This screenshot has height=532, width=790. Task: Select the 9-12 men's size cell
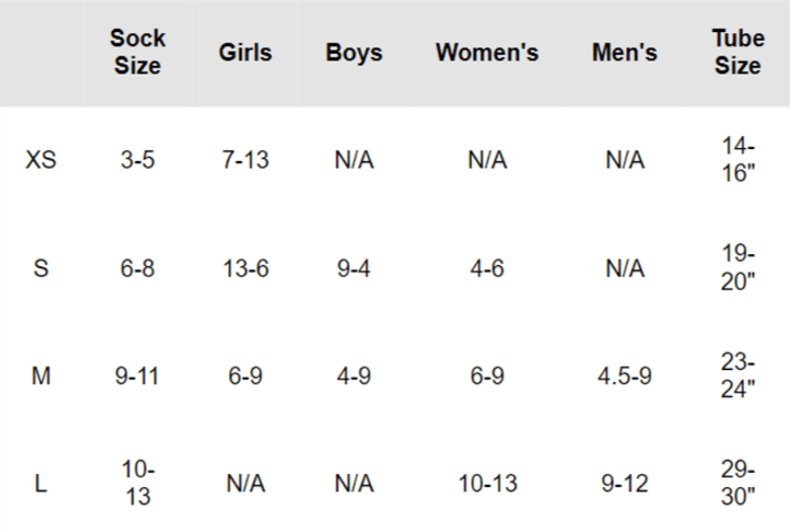624,483
